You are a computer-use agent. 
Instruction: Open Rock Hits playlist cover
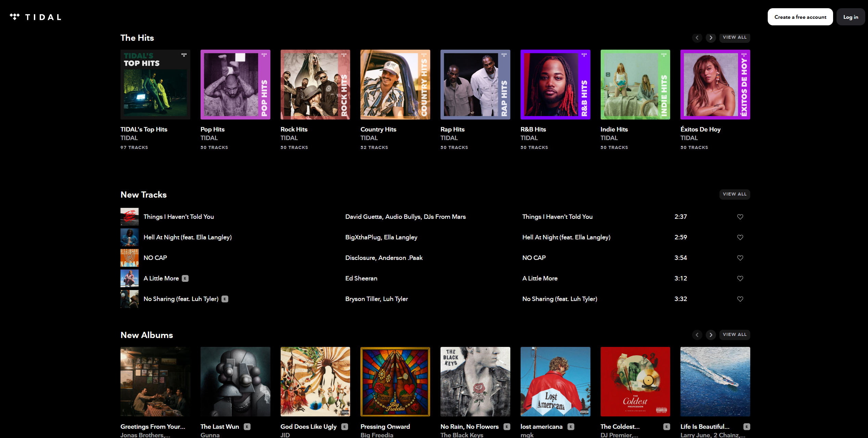tap(315, 85)
